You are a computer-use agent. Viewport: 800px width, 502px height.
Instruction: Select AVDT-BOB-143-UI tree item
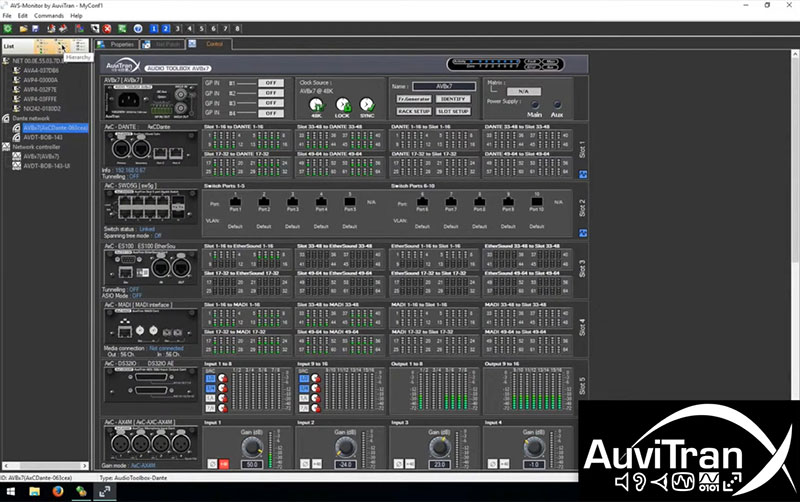[x=46, y=166]
